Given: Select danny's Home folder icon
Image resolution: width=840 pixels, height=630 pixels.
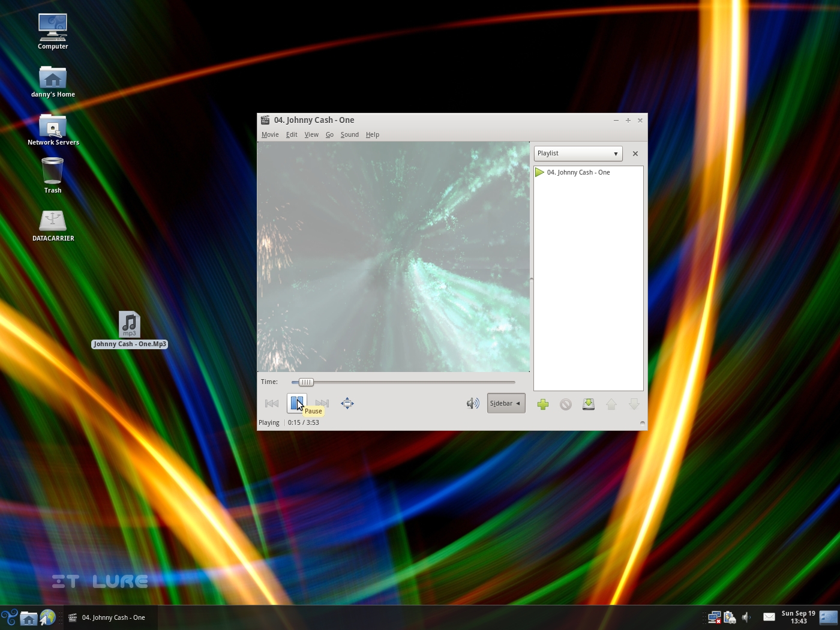Looking at the screenshot, I should tap(53, 81).
